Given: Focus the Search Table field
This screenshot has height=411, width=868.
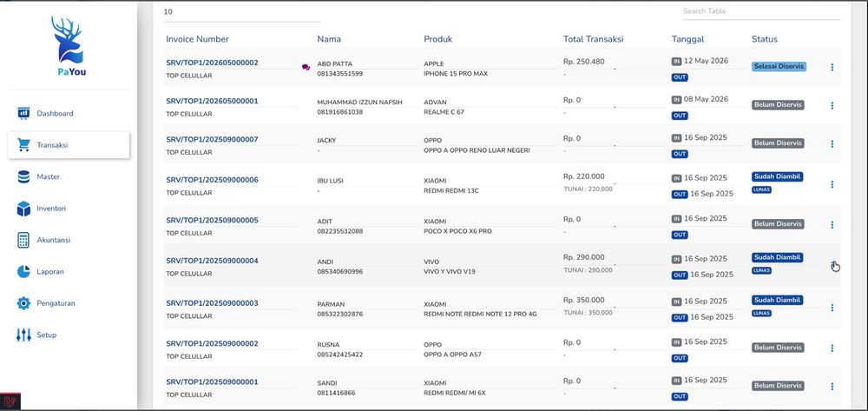Looking at the screenshot, I should [x=762, y=11].
